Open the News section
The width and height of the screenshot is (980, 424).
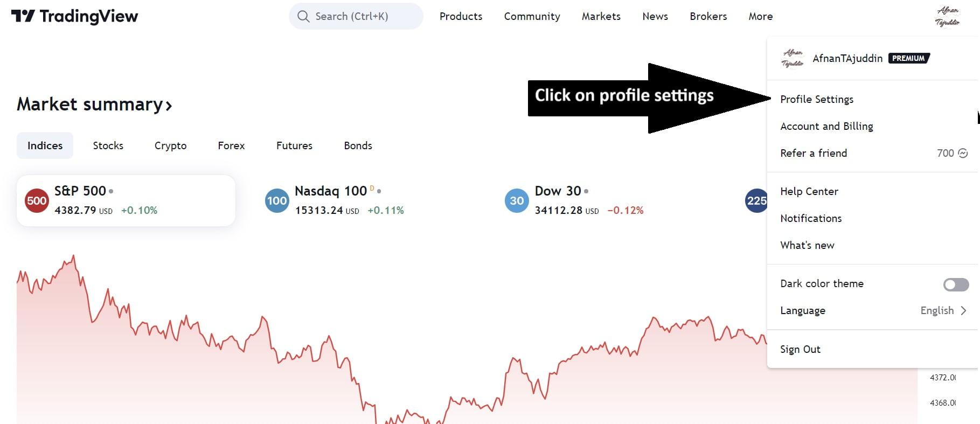pyautogui.click(x=655, y=16)
